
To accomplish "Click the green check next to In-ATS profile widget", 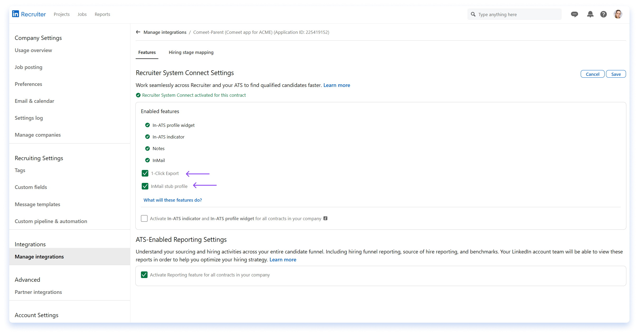I will tap(148, 125).
